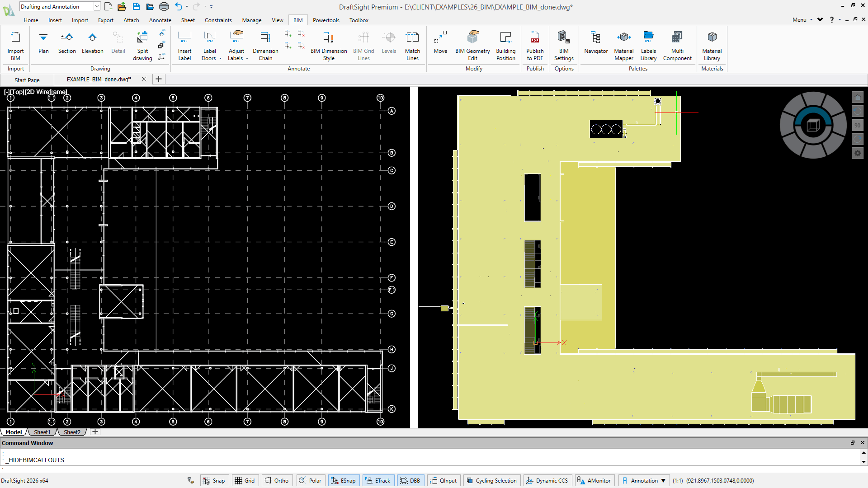Switch to the Annotate ribbon tab

(x=160, y=20)
